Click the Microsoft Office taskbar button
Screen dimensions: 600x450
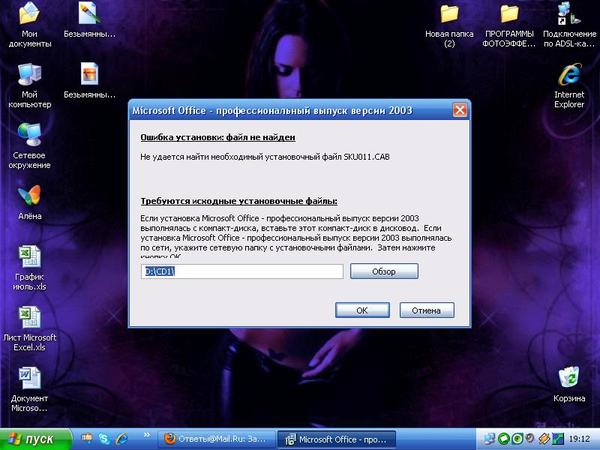336,439
